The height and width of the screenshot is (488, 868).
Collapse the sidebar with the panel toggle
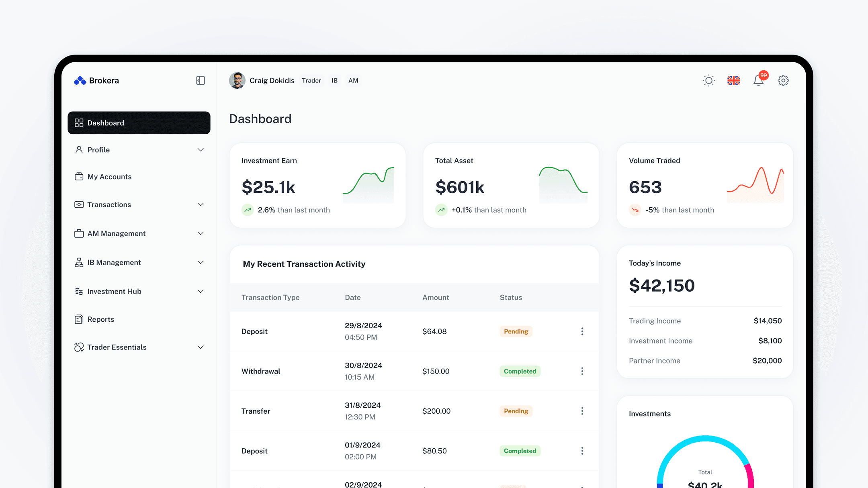[x=200, y=80]
